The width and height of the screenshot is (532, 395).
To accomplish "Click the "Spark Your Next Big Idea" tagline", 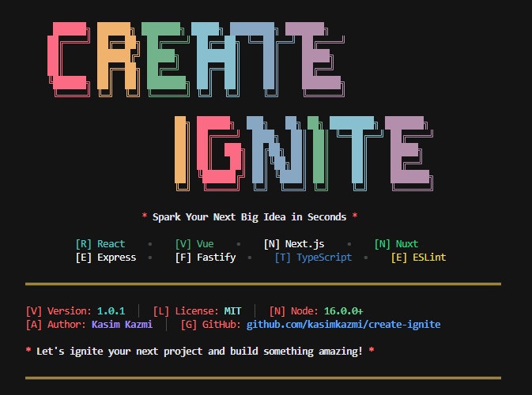I will click(x=249, y=216).
